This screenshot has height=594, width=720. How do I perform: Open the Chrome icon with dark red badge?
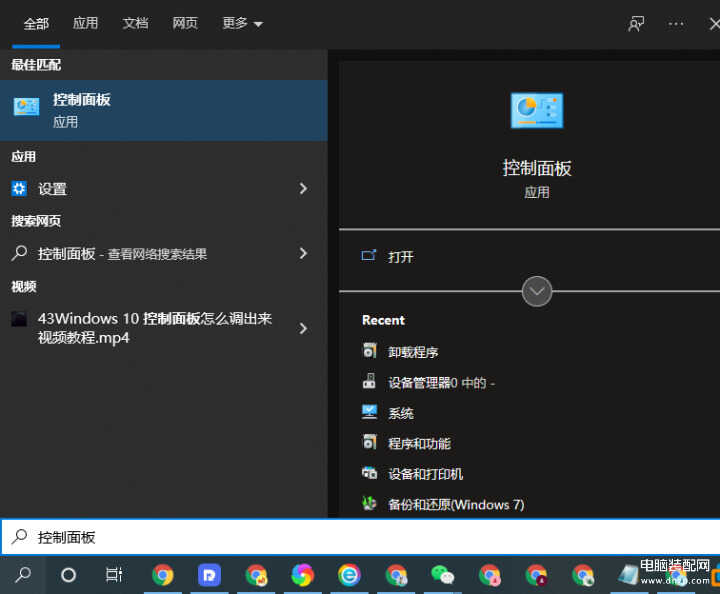point(536,575)
